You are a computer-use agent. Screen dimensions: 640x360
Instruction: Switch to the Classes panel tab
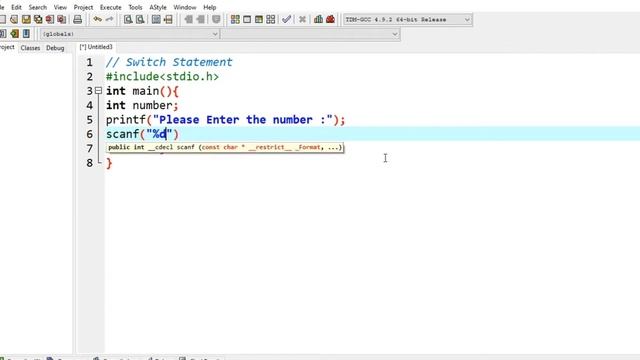click(x=30, y=48)
